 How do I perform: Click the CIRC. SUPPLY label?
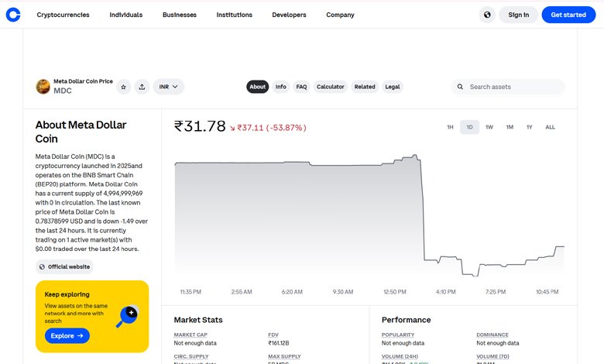191,356
